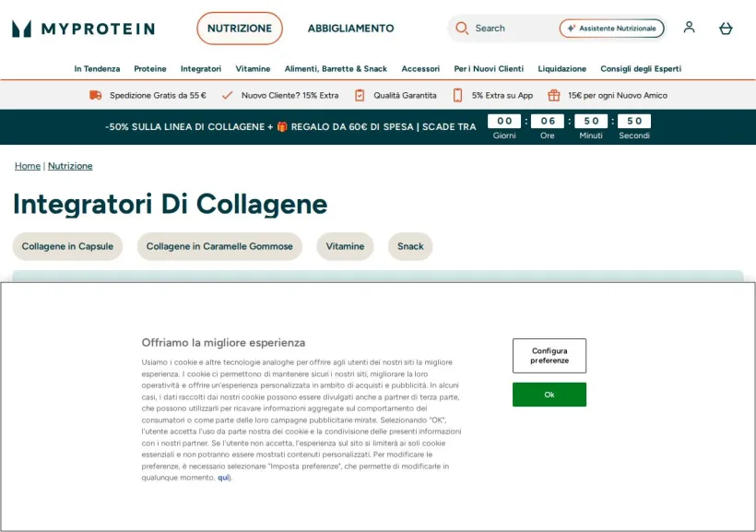The height and width of the screenshot is (532, 756).
Task: Click 15€ per ogni Nuovo Amico
Action: [618, 96]
